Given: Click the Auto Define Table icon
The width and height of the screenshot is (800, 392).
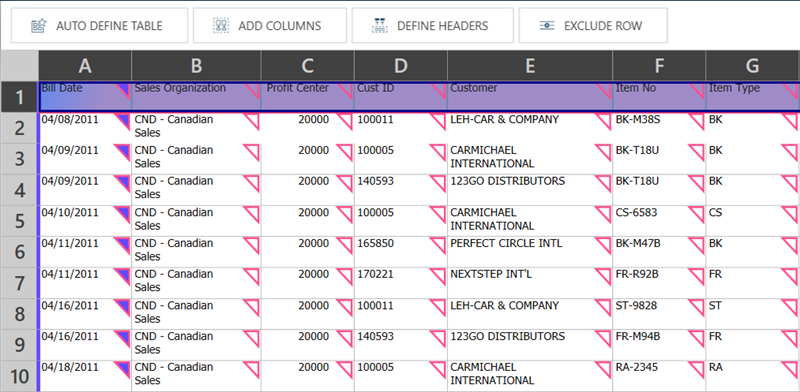Looking at the screenshot, I should 39,26.
